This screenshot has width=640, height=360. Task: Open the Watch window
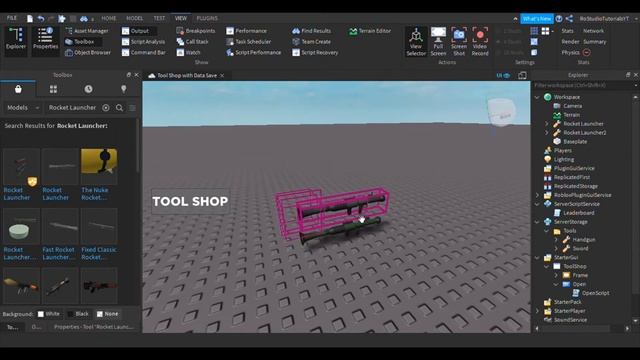pyautogui.click(x=188, y=53)
